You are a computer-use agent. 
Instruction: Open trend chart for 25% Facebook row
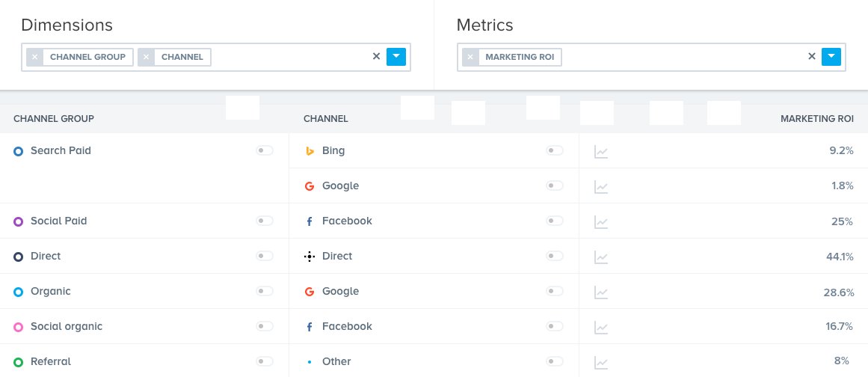601,222
